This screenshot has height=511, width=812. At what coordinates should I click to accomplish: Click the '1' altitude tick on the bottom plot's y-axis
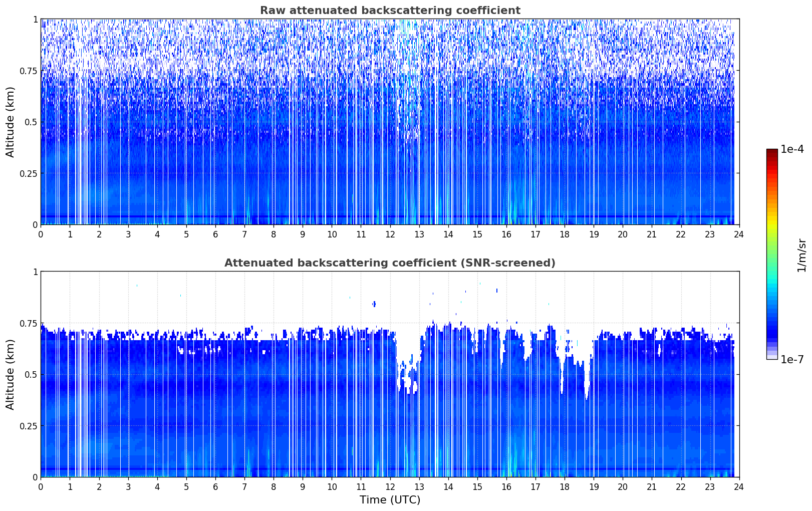click(35, 272)
